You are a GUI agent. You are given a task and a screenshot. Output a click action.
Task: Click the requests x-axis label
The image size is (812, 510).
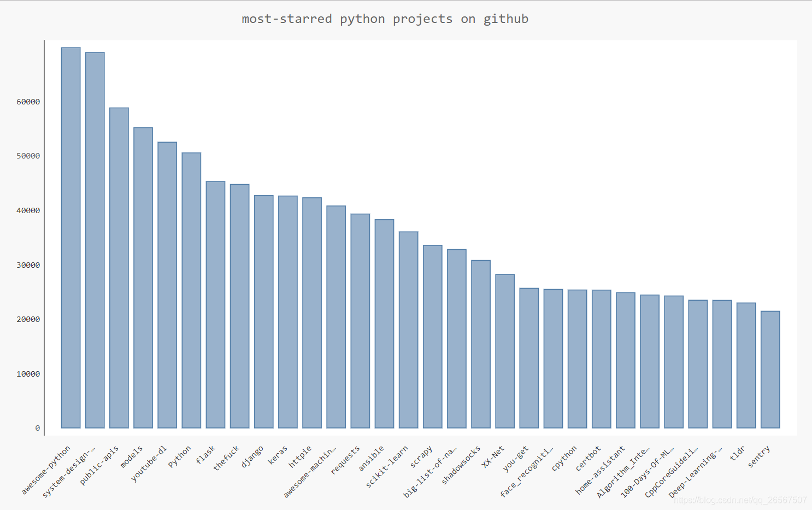point(345,460)
